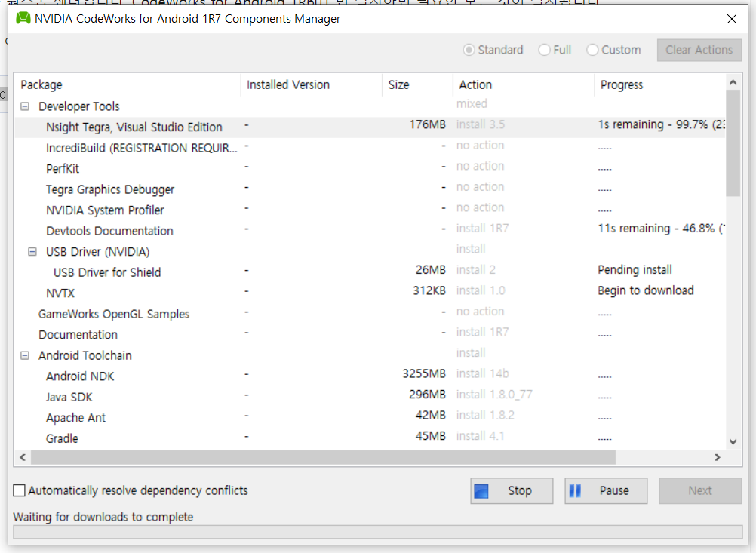Click the '1s remaining - 99.7%' progress text

(x=661, y=124)
